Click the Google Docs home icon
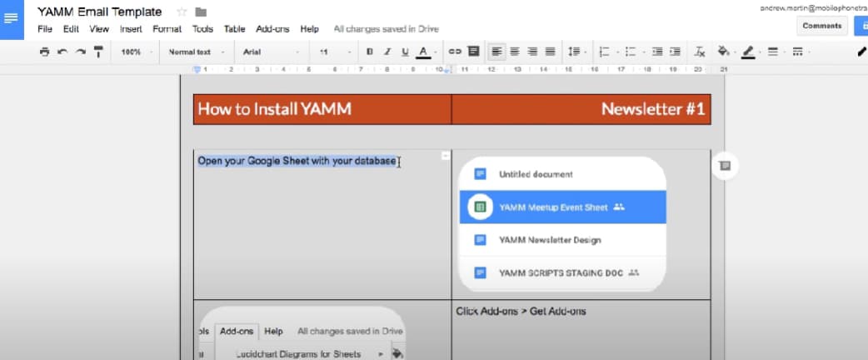The image size is (868, 360). coord(12,19)
